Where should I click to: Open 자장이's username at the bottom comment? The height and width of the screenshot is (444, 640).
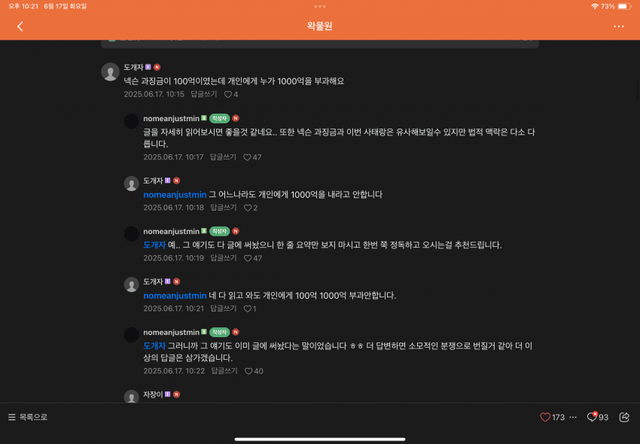pyautogui.click(x=153, y=395)
